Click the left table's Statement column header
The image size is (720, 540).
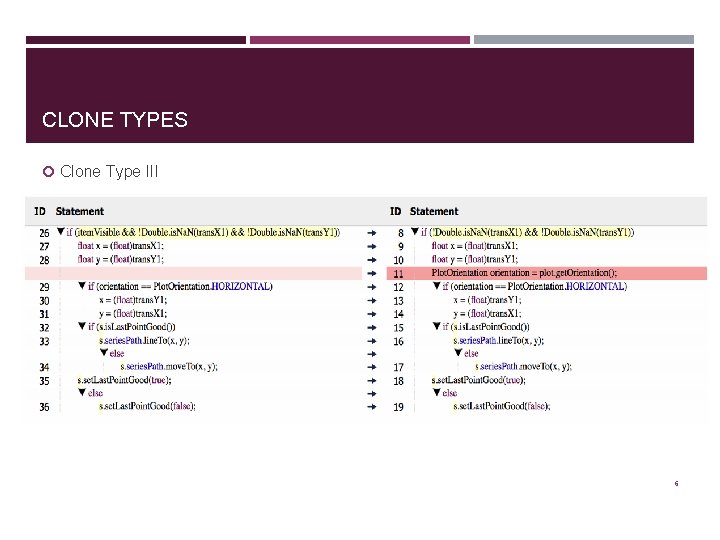point(80,211)
